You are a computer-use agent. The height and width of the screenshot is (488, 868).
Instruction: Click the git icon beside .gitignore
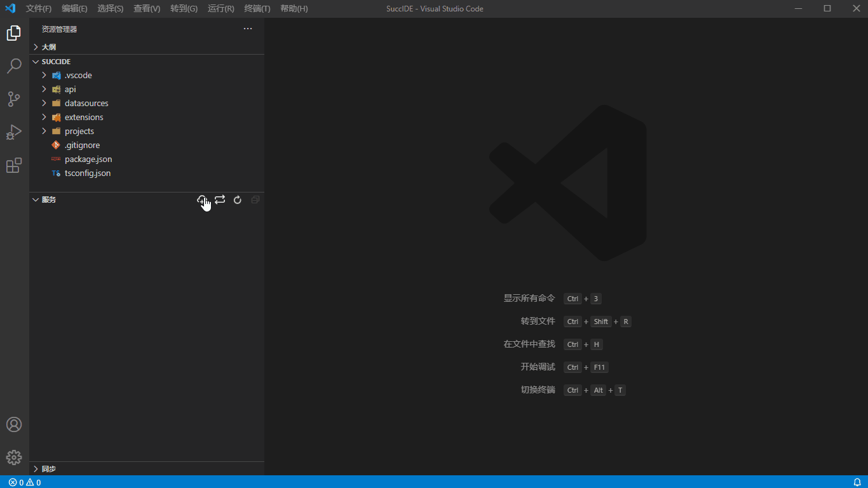tap(57, 146)
